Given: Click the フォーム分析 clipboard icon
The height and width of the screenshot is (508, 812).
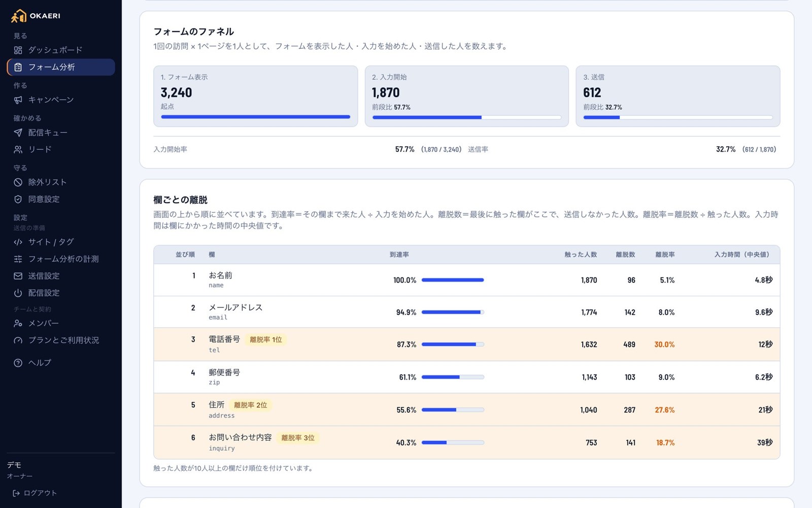Looking at the screenshot, I should (18, 67).
